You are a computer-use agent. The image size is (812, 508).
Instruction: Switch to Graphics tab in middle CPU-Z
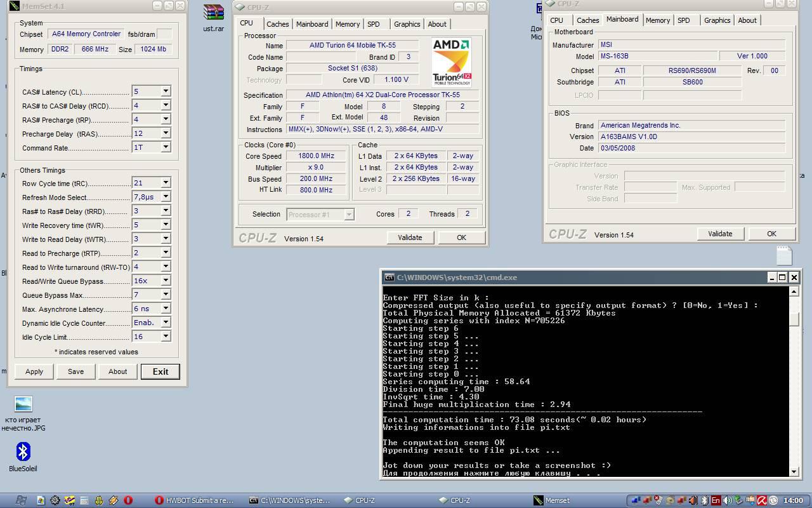tap(407, 24)
